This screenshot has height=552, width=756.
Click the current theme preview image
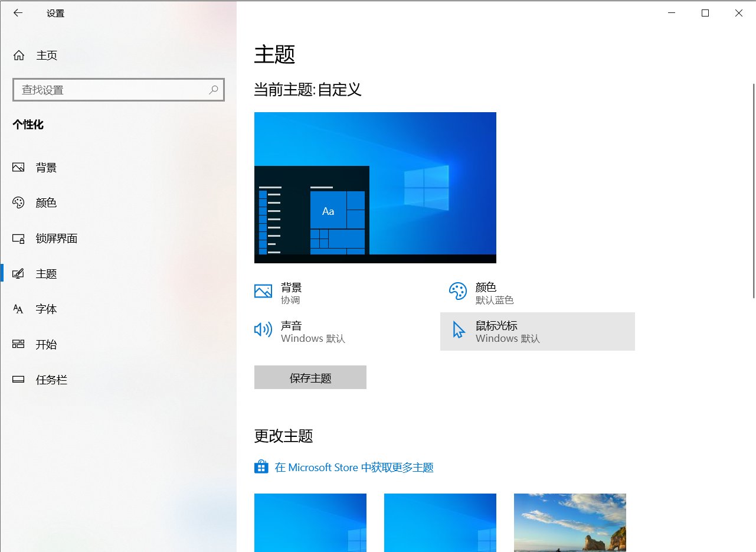pyautogui.click(x=375, y=187)
